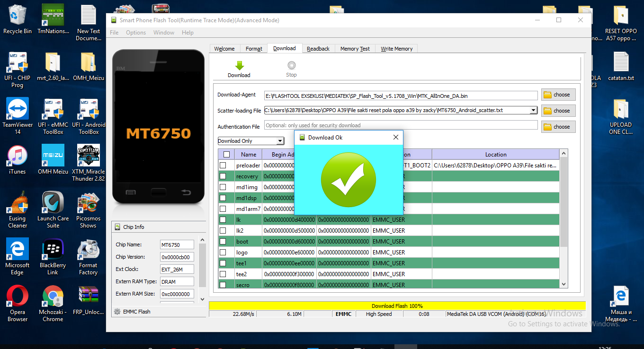Image resolution: width=644 pixels, height=349 pixels.
Task: Switch to the Write Memory tab
Action: (x=397, y=49)
